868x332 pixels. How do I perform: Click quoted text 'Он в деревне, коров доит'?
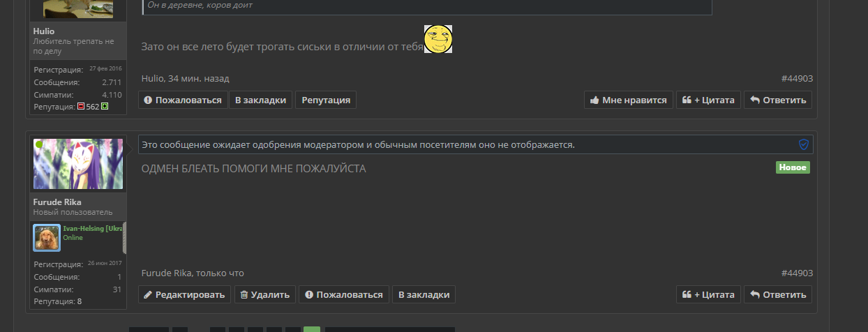coord(200,5)
